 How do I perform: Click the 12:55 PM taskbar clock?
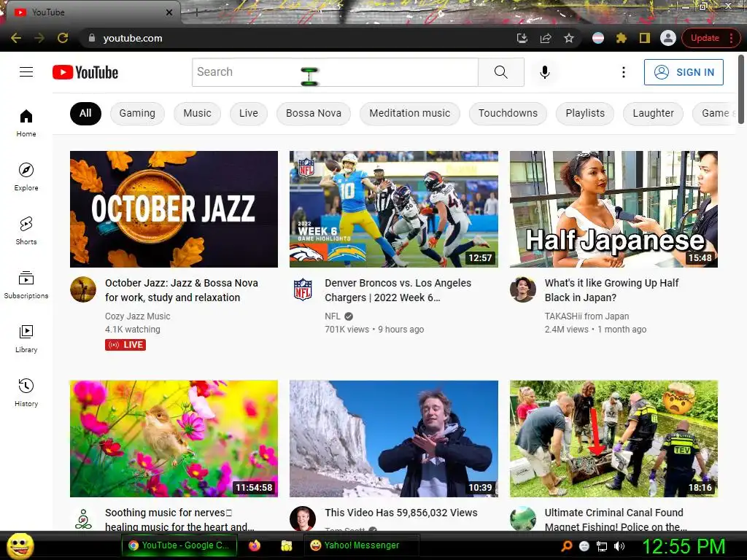pyautogui.click(x=684, y=546)
